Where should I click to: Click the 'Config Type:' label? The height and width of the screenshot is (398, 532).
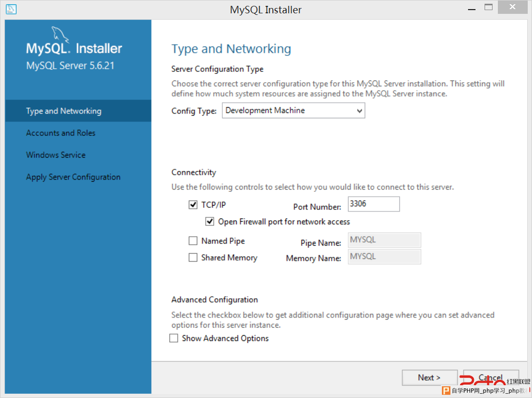pos(194,111)
